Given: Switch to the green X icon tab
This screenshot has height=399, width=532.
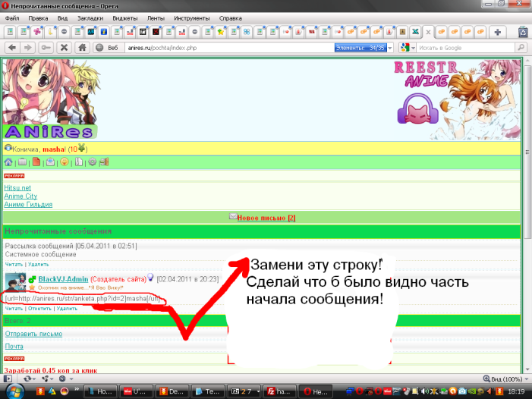Looking at the screenshot, I should tap(415, 32).
